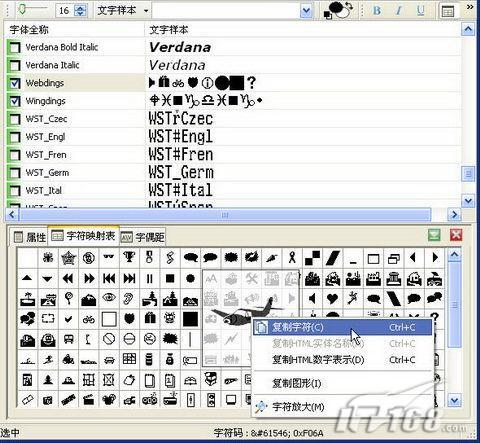Check the Verdana Italic checkbox
480x443 pixels.
(x=15, y=65)
